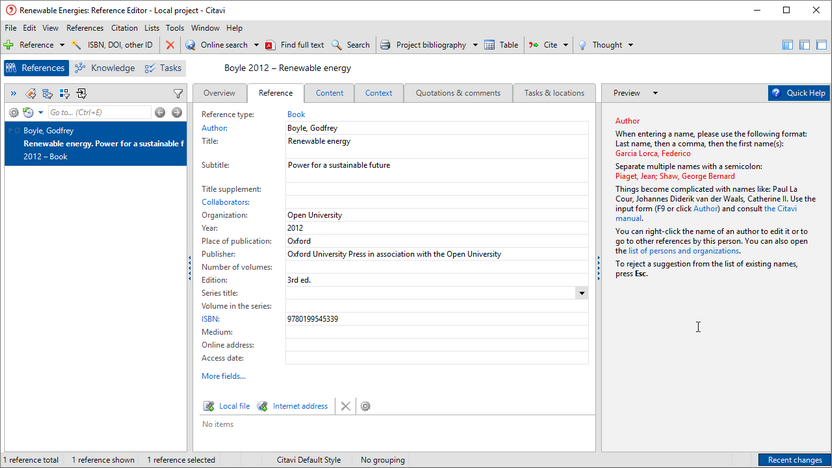Switch to the Knowledge workspace
832x468 pixels.
point(105,68)
